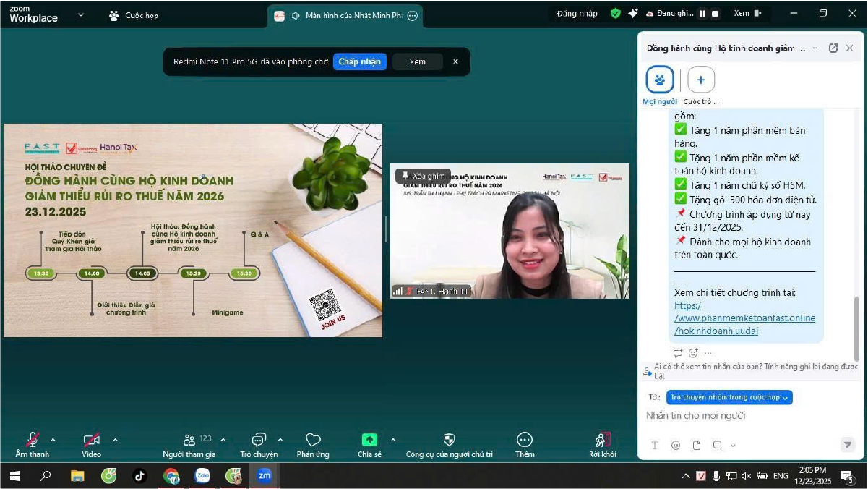Start screen sharing with Chia sẻ
Image resolution: width=868 pixels, height=489 pixels.
[369, 440]
